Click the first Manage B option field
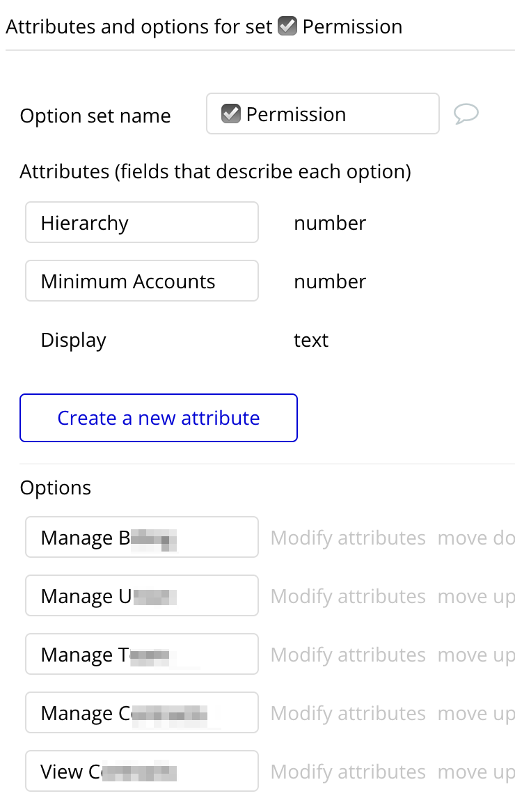The height and width of the screenshot is (812, 515). pyautogui.click(x=142, y=538)
